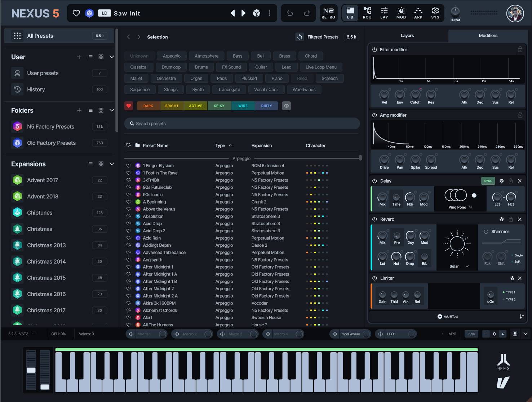The height and width of the screenshot is (402, 532).
Task: Remove the Reverb effect
Action: pyautogui.click(x=520, y=219)
